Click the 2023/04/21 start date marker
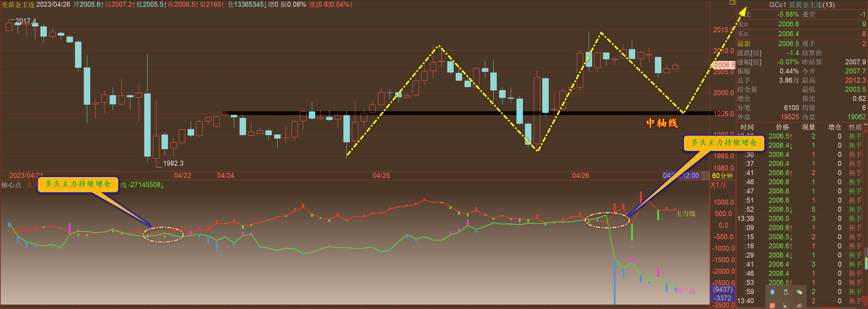868x309 pixels. pyautogui.click(x=26, y=176)
